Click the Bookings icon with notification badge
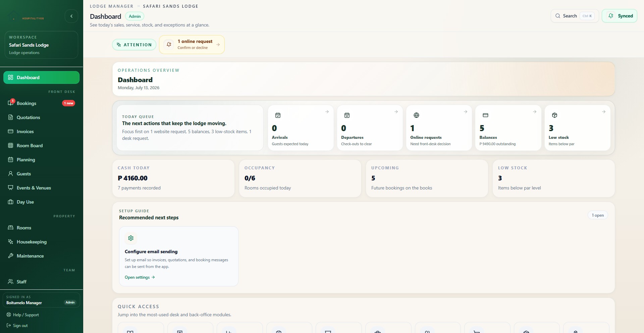This screenshot has width=644, height=333. coord(10,103)
